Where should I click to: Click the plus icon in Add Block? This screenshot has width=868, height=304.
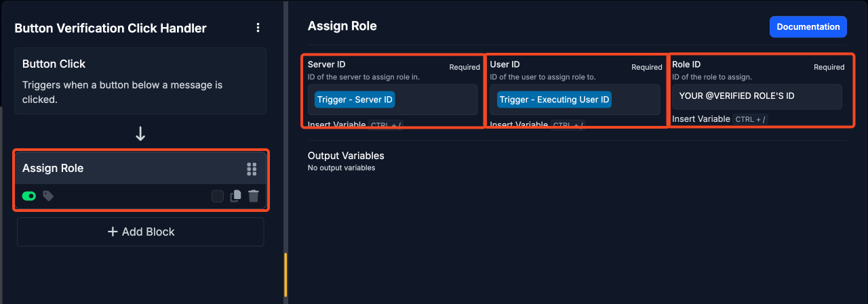[x=113, y=232]
